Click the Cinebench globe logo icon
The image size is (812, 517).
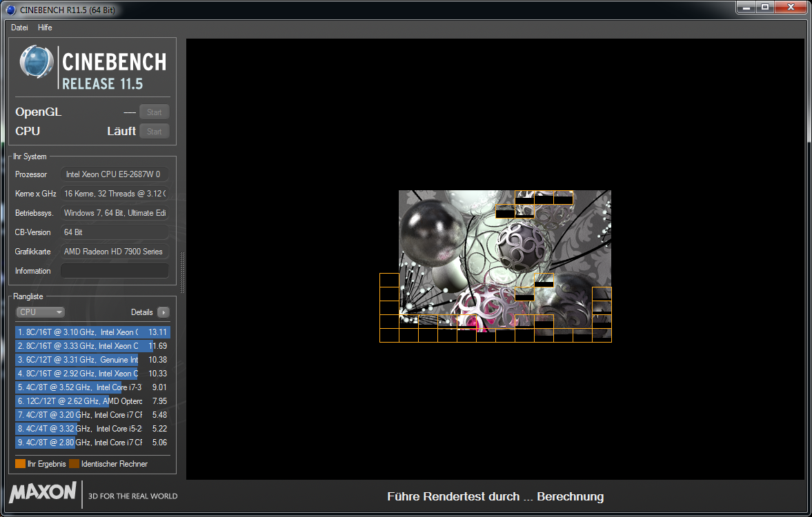[x=37, y=61]
